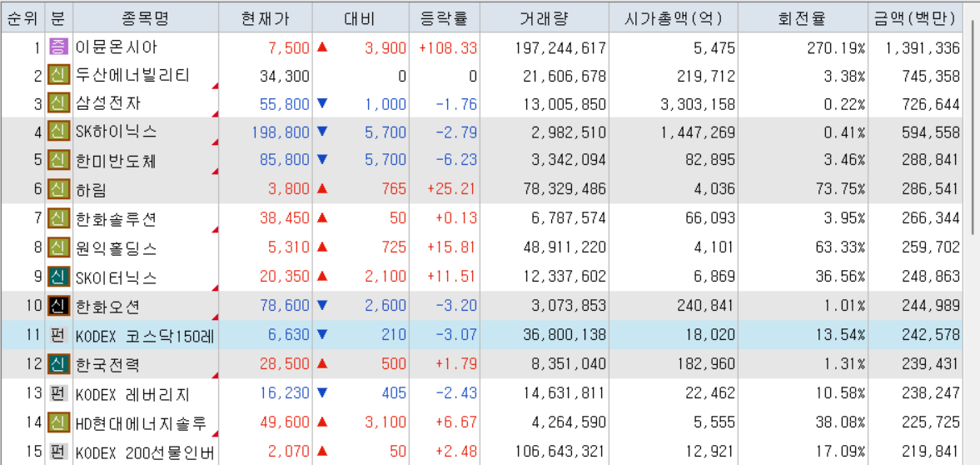Screen dimensions: 980x465
Task: Click the market cap 3,303,158
Action: [698, 104]
